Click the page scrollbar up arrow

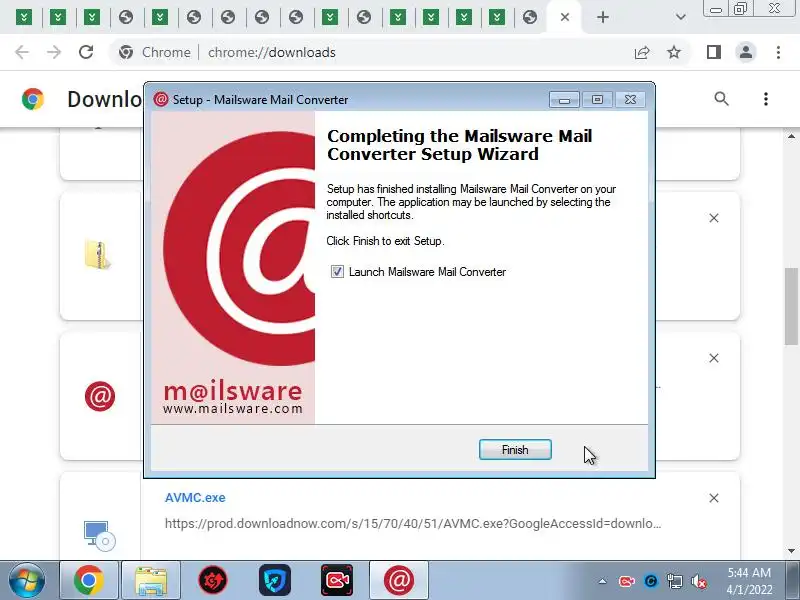(791, 136)
